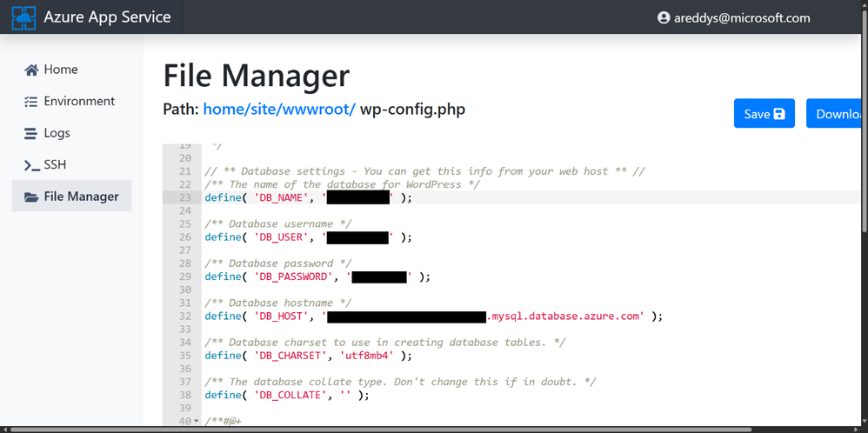Screen dimensions: 868x433
Task: Click the File Manager page heading
Action: (257, 76)
